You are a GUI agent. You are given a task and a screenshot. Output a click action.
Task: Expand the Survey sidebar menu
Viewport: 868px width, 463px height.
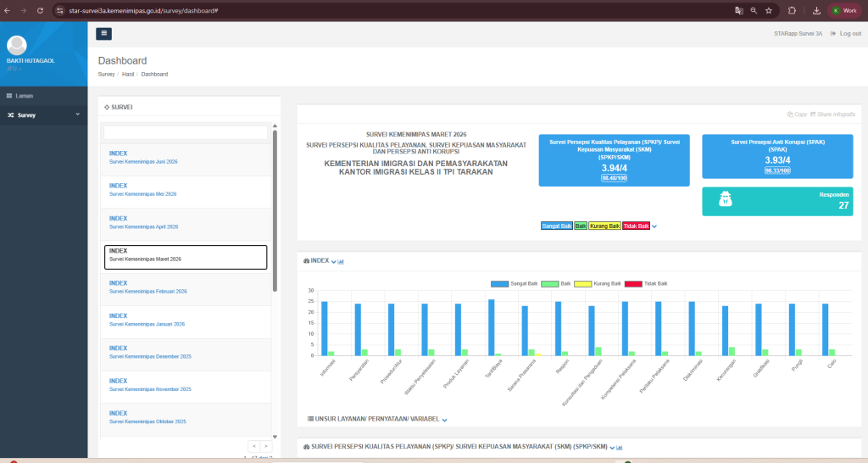click(x=44, y=115)
